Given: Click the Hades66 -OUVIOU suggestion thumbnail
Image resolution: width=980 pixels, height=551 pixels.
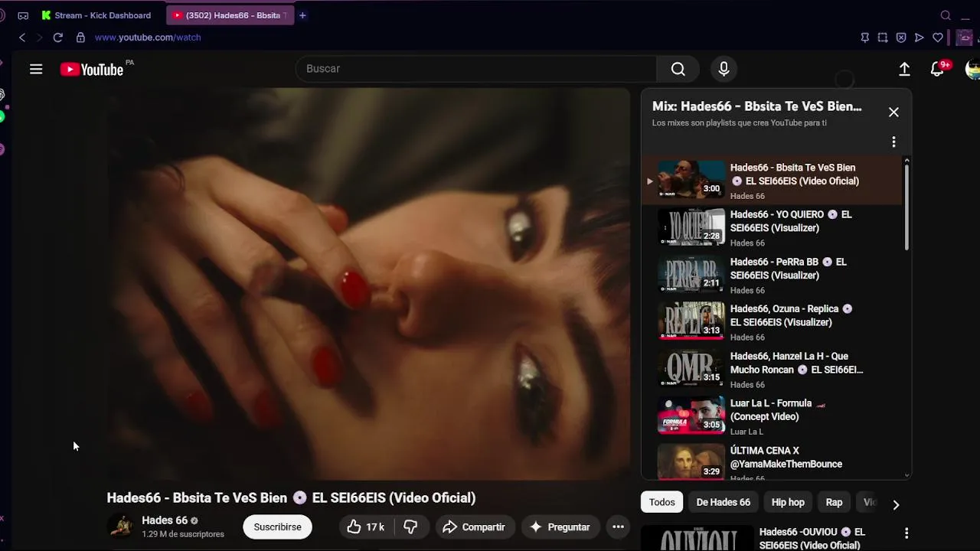Looking at the screenshot, I should point(697,538).
